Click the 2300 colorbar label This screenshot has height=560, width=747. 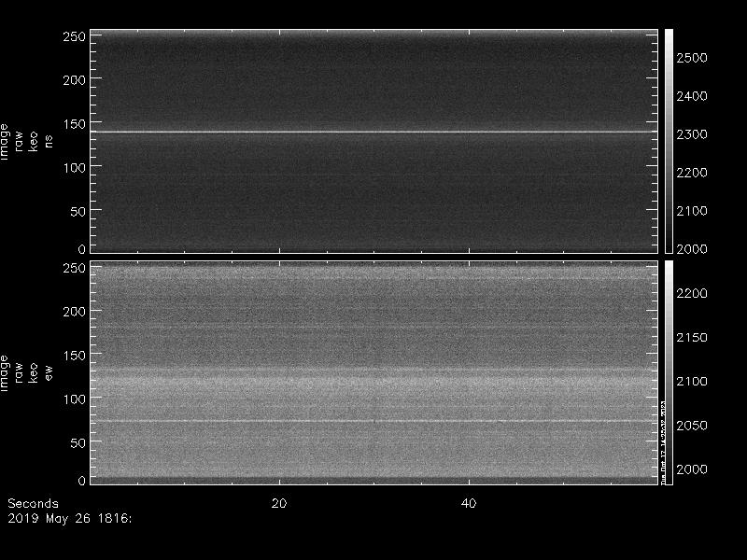point(692,134)
